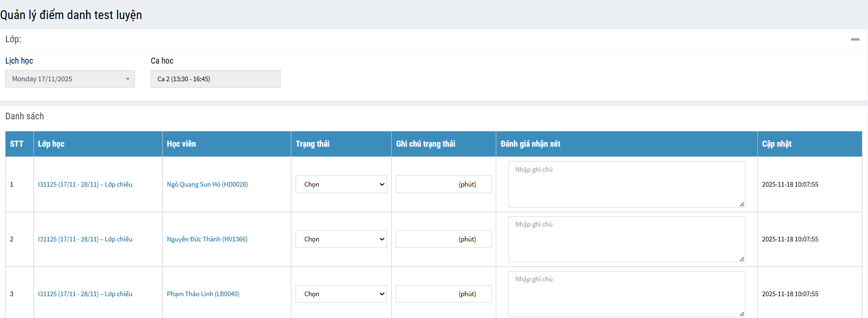The width and height of the screenshot is (868, 318).
Task: Collapse the Lớp panel with minus icon
Action: (855, 39)
